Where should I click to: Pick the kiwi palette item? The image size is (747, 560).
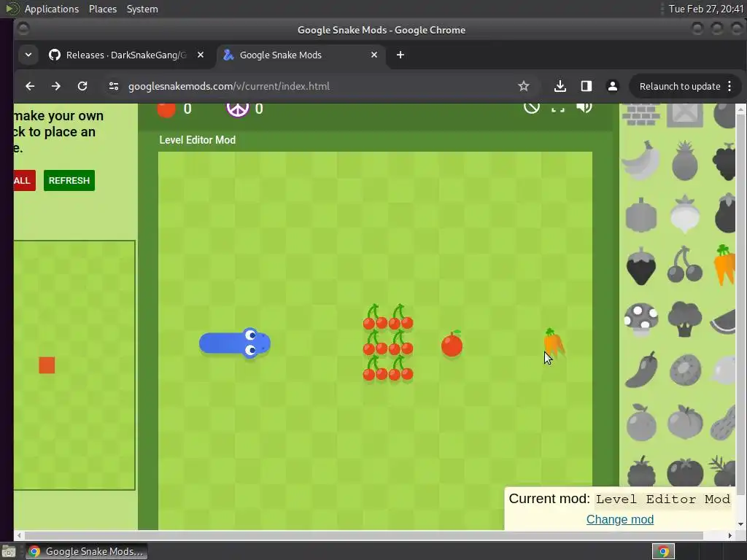coord(685,370)
